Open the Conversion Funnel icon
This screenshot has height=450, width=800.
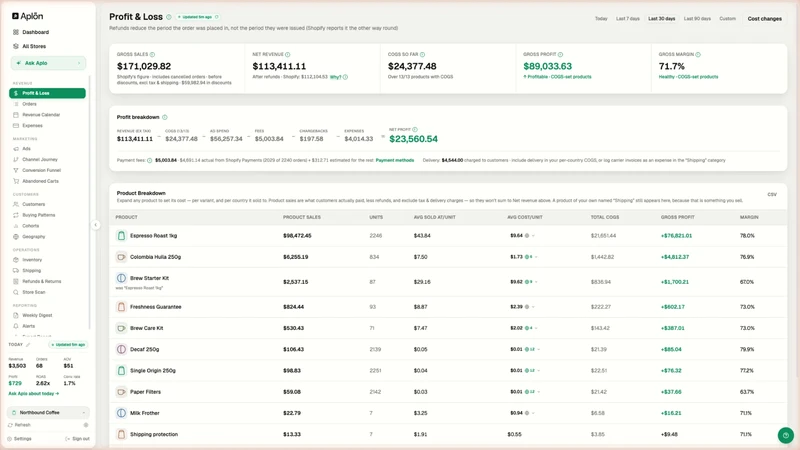pos(16,170)
